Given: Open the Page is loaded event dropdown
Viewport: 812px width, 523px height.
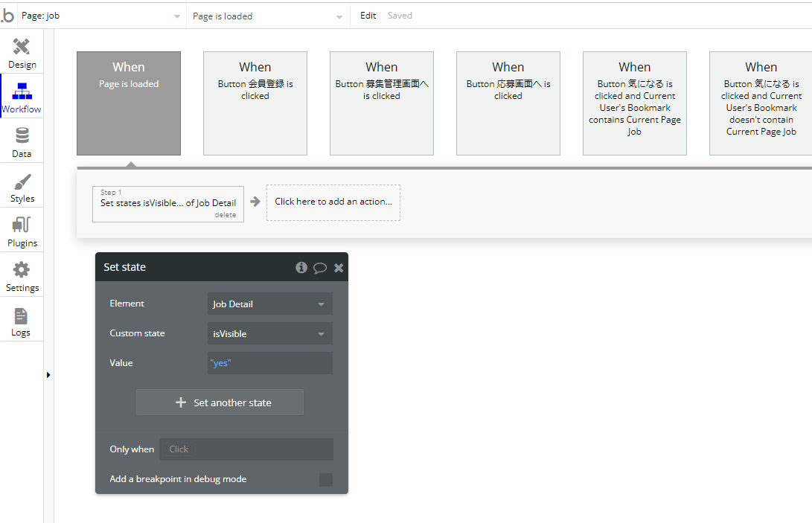Looking at the screenshot, I should pyautogui.click(x=268, y=16).
